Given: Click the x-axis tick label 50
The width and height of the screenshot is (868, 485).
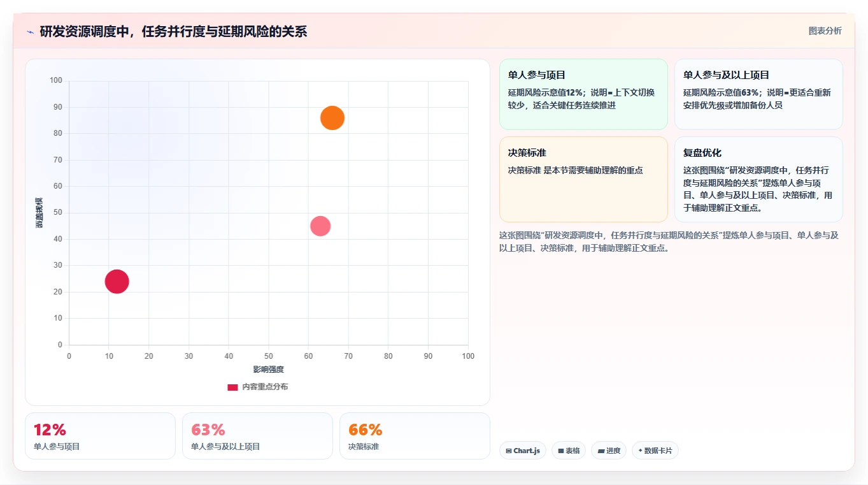Looking at the screenshot, I should click(x=269, y=356).
